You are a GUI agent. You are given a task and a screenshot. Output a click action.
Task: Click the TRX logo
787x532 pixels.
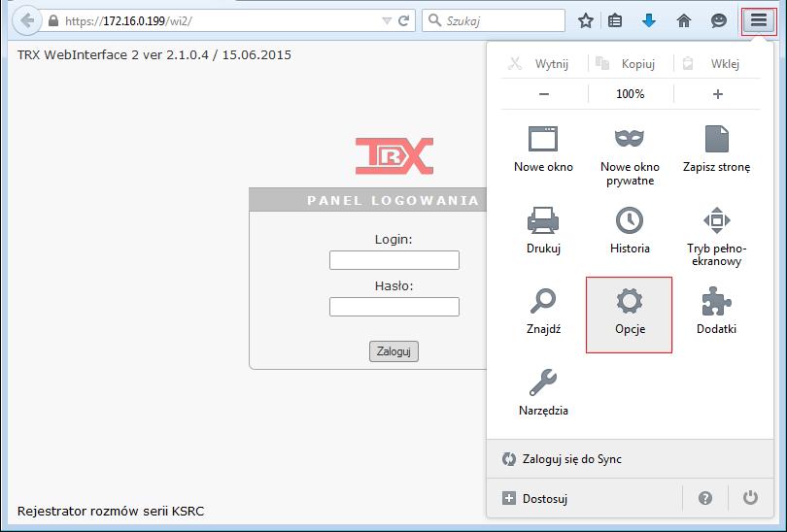394,156
